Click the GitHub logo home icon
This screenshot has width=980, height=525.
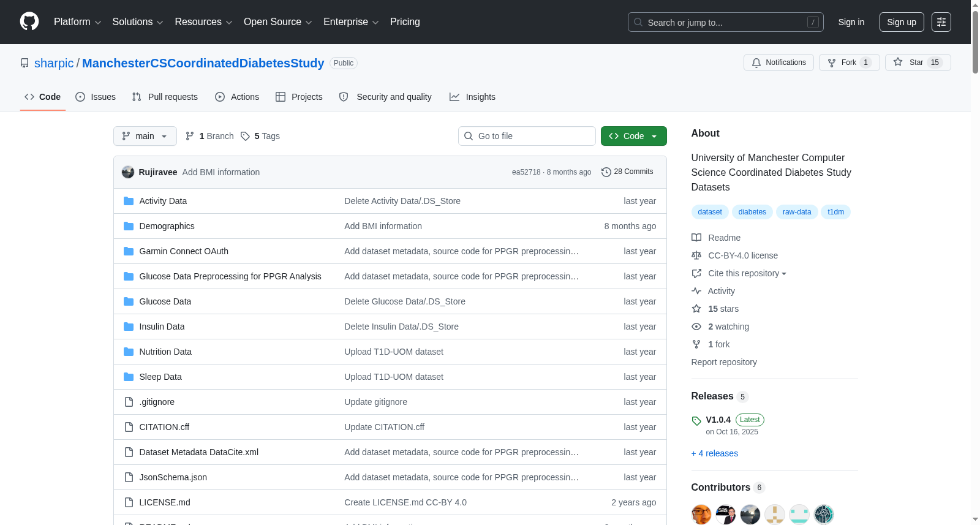(29, 22)
